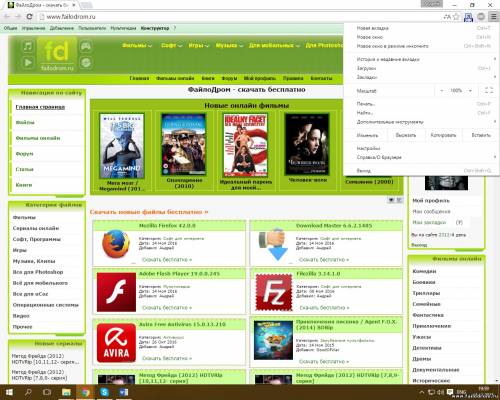Reload the page with the refresh icon

(29, 16)
